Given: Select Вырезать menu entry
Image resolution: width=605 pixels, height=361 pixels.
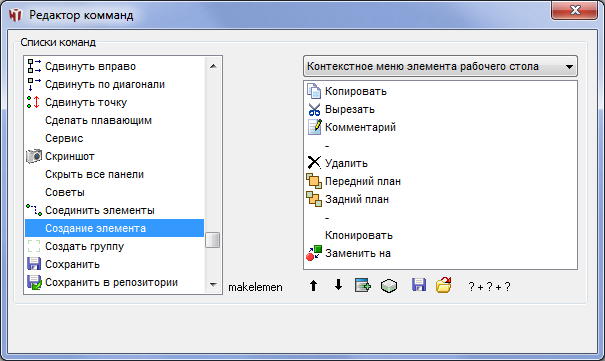Looking at the screenshot, I should (350, 109).
